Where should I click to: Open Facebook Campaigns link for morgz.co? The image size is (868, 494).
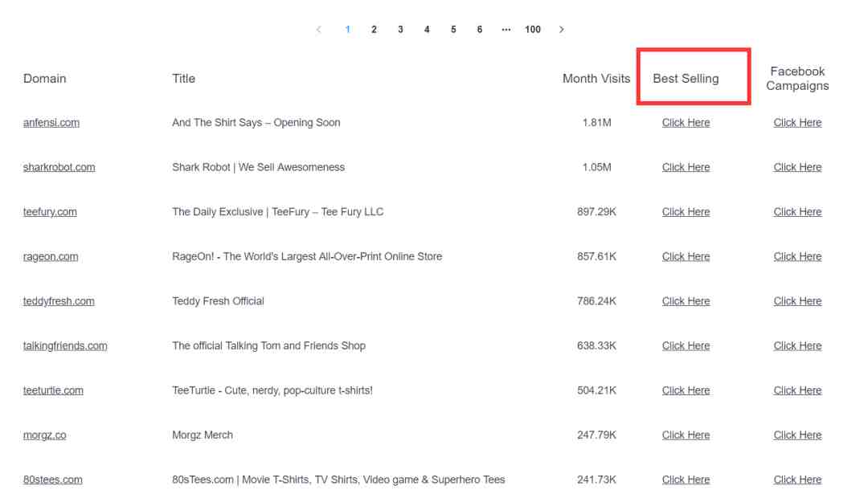coord(798,435)
